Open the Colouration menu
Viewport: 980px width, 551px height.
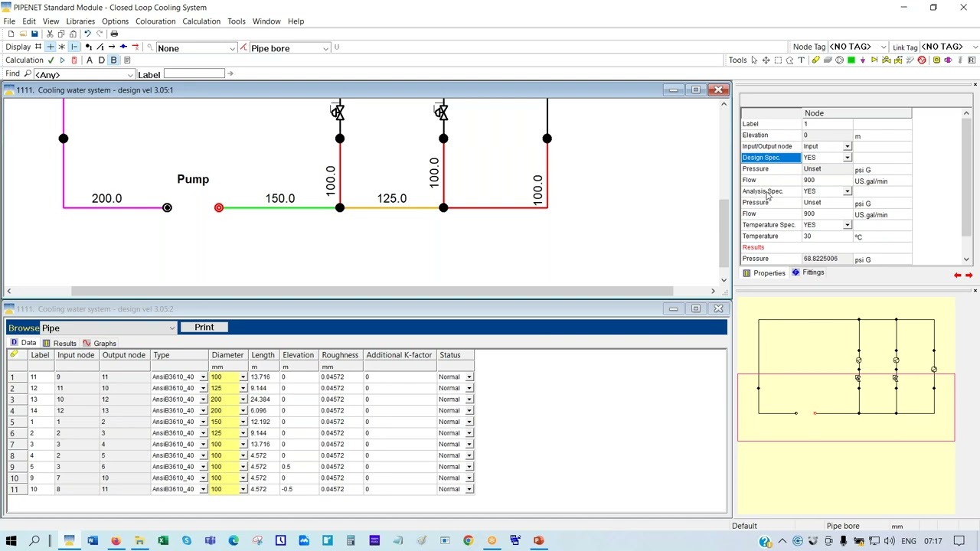(155, 21)
